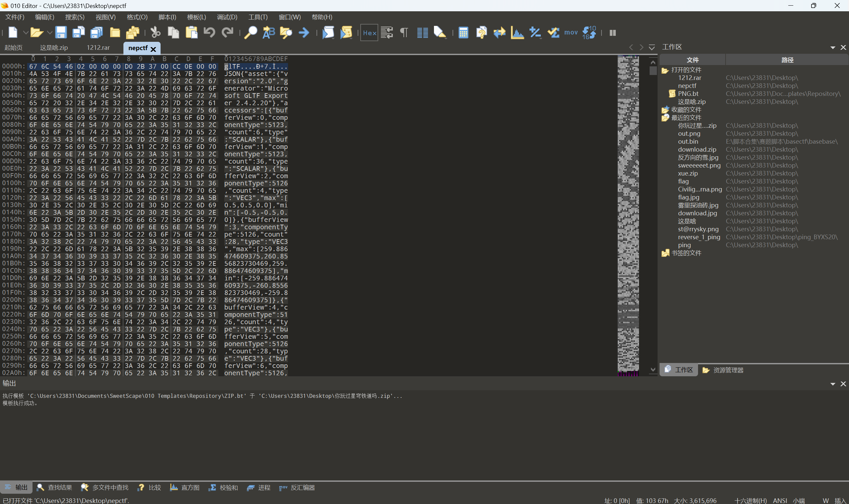849x504 pixels.
Task: Open the Open file dropdown arrow
Action: coord(49,33)
